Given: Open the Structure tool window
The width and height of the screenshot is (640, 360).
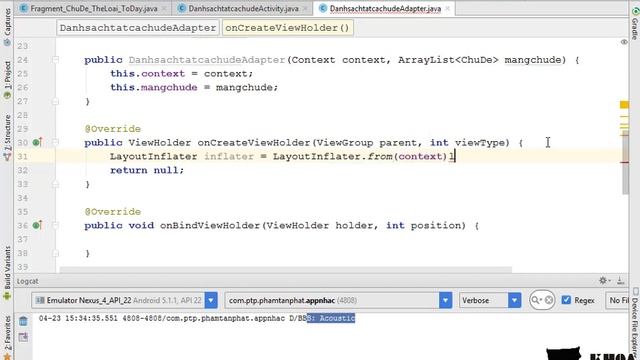Looking at the screenshot, I should click(x=7, y=138).
